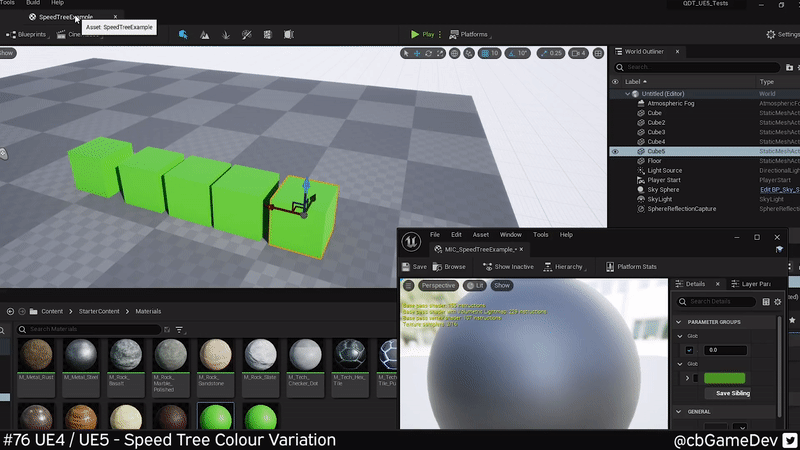
Task: Toggle Lit view mode in preview
Action: pyautogui.click(x=475, y=285)
